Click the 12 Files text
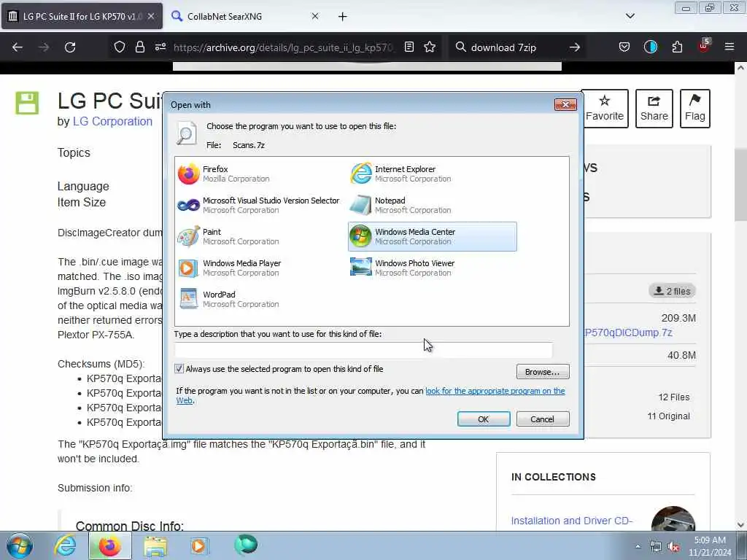The width and height of the screenshot is (747, 560). pos(673,397)
